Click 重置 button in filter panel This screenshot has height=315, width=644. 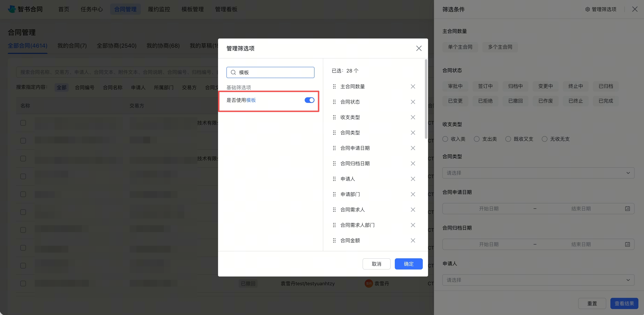(592, 303)
